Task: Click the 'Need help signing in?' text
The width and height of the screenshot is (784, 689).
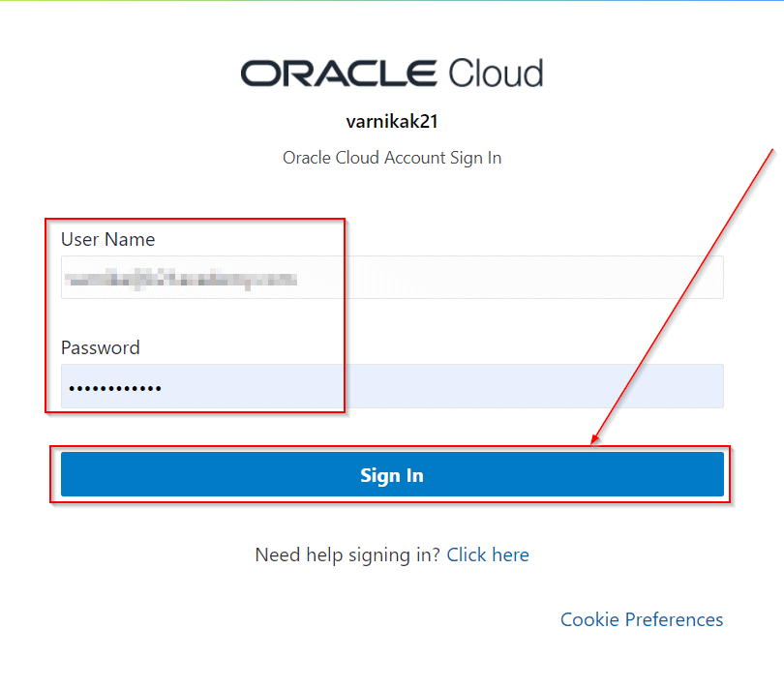Action: tap(347, 554)
